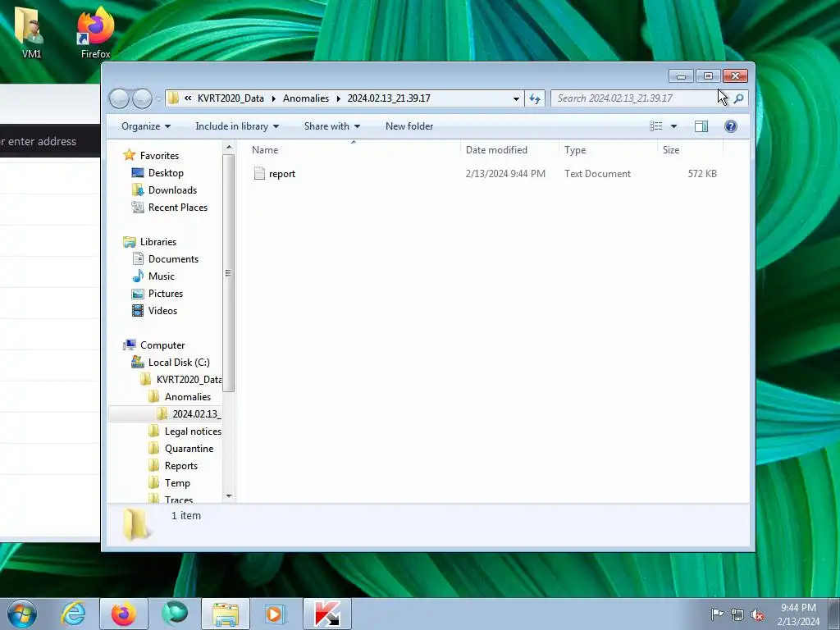Open the Organize menu
This screenshot has width=840, height=630.
(x=146, y=126)
